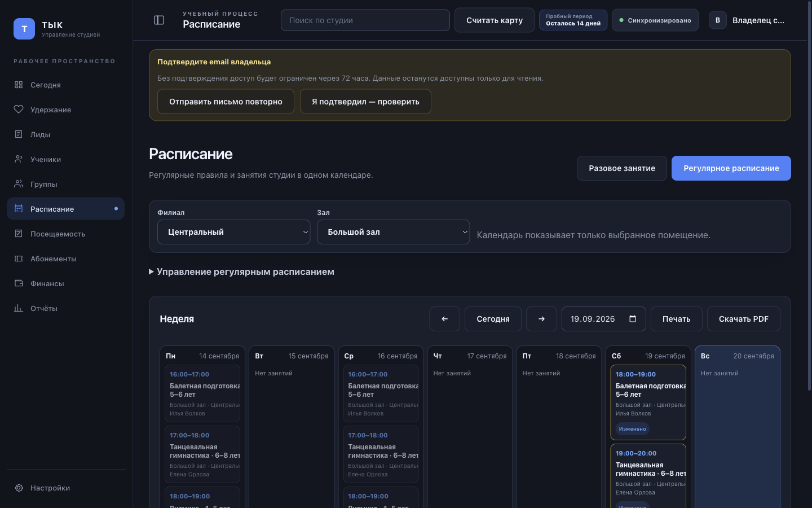Screen dimensions: 812x508
Task: Click the Регулярное расписание button
Action: click(x=731, y=168)
